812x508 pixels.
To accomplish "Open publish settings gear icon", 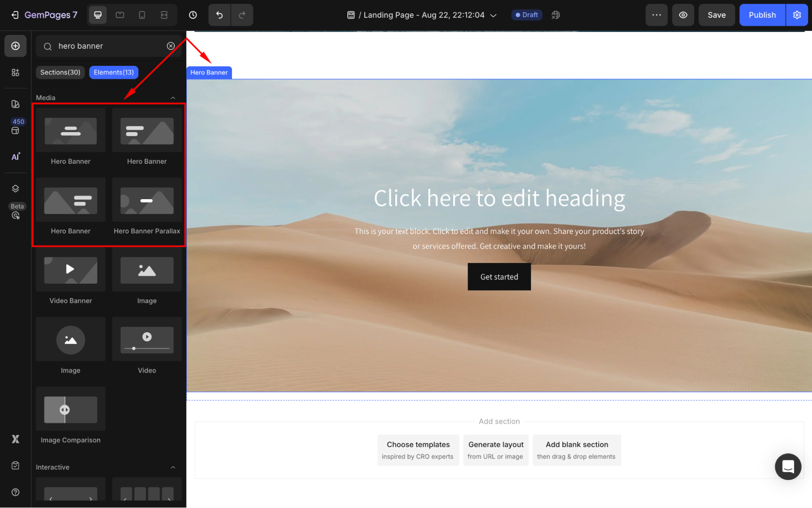I will [797, 15].
